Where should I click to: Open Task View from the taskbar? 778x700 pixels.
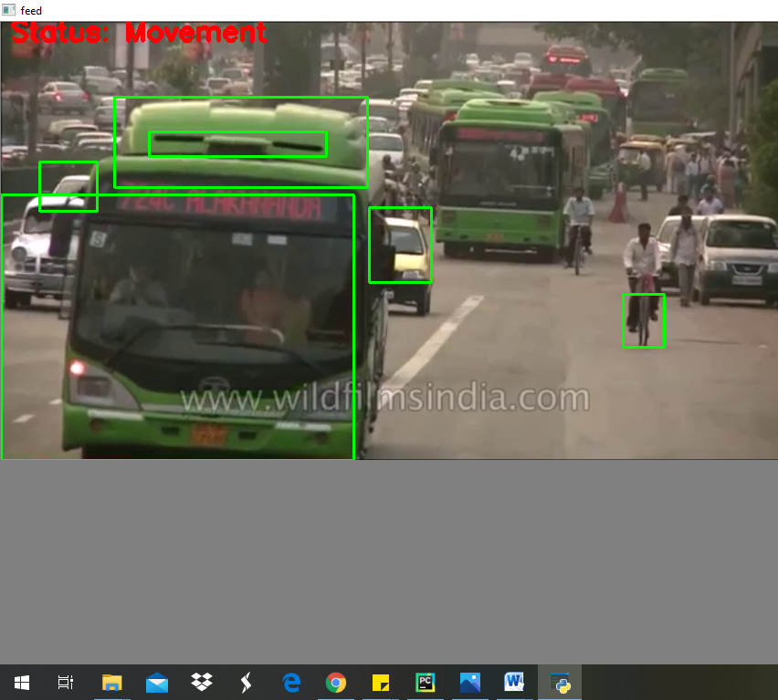(x=63, y=682)
